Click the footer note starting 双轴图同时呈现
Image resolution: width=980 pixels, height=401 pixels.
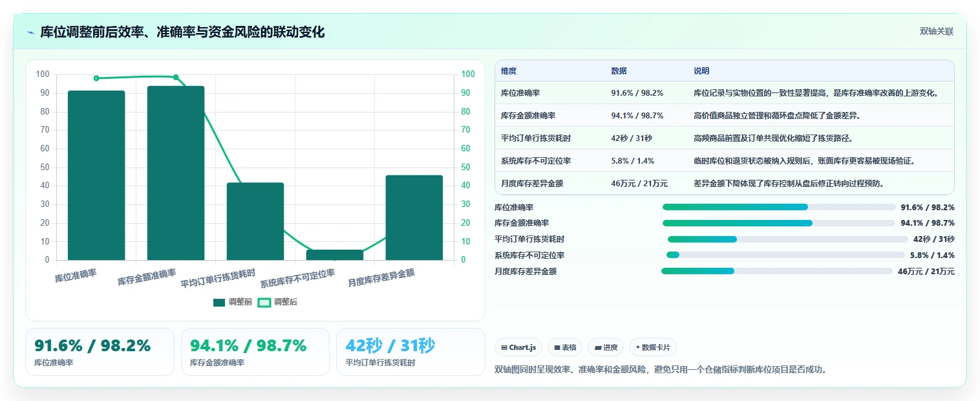[661, 370]
